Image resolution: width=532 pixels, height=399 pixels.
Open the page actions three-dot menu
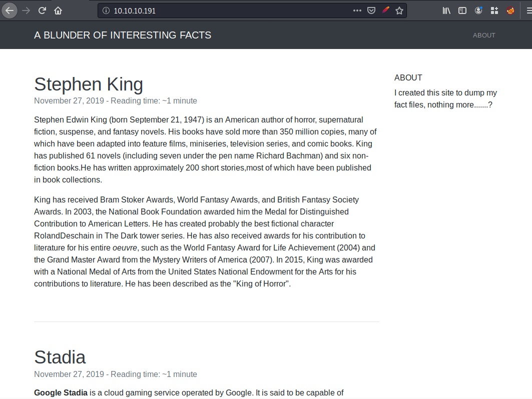(357, 10)
